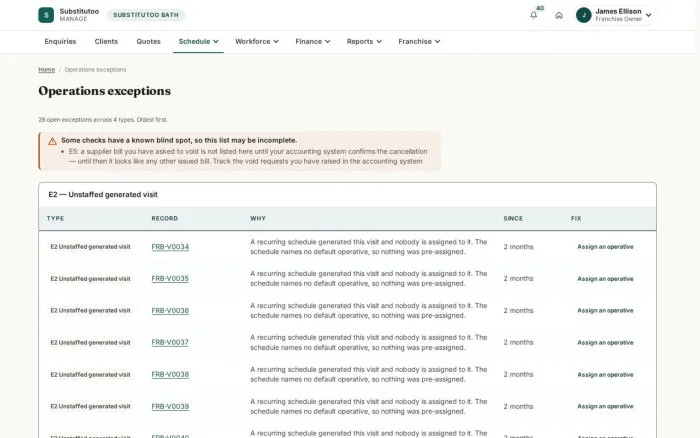This screenshot has height=438, width=700.
Task: Click the Substitutoo logo icon
Action: [46, 15]
